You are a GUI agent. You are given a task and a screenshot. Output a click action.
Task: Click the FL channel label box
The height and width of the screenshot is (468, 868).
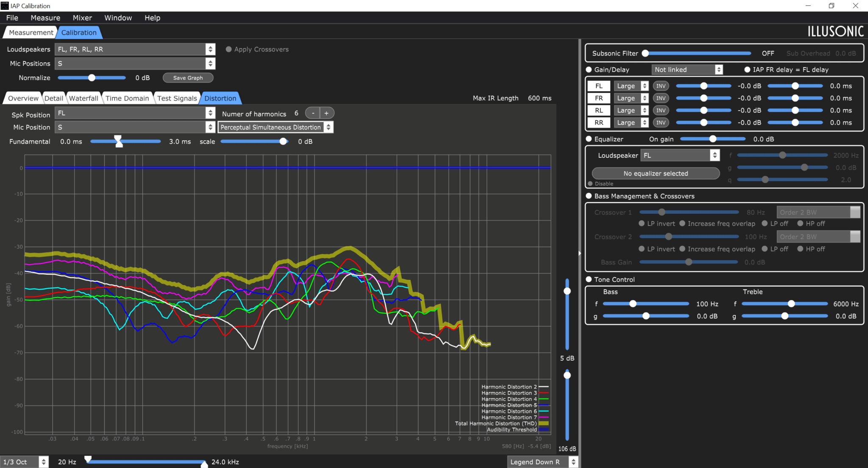599,86
